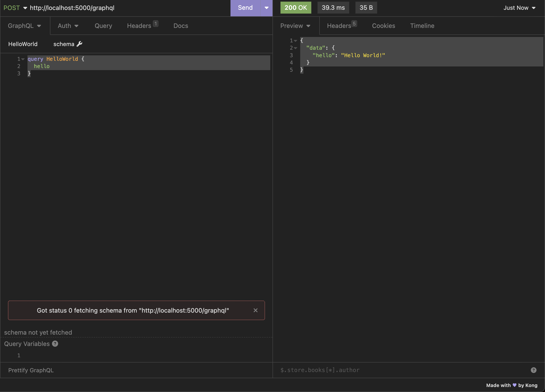The width and height of the screenshot is (545, 392).
Task: Click the Query Variables help icon
Action: click(x=55, y=344)
